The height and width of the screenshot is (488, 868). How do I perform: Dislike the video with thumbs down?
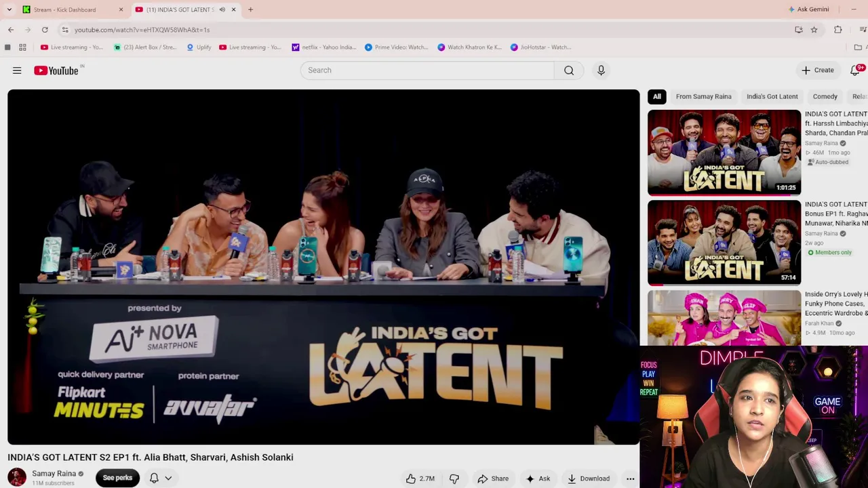tap(454, 479)
